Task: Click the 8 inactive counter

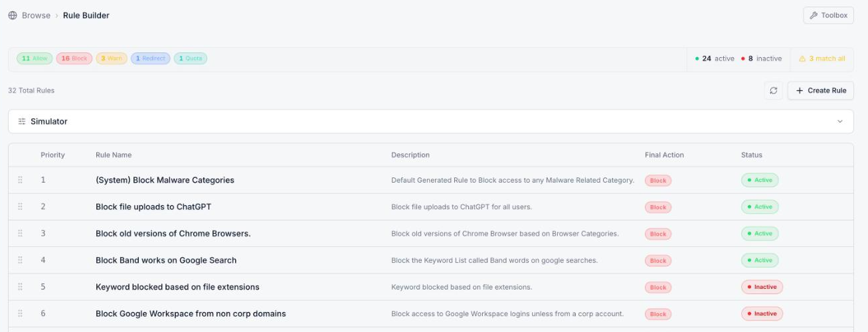Action: (x=762, y=58)
